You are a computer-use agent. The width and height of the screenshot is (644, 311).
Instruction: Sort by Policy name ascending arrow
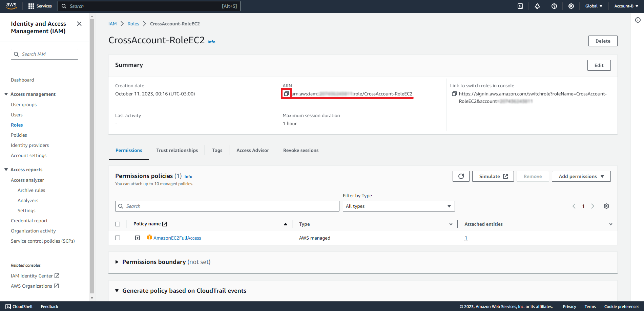pyautogui.click(x=286, y=224)
